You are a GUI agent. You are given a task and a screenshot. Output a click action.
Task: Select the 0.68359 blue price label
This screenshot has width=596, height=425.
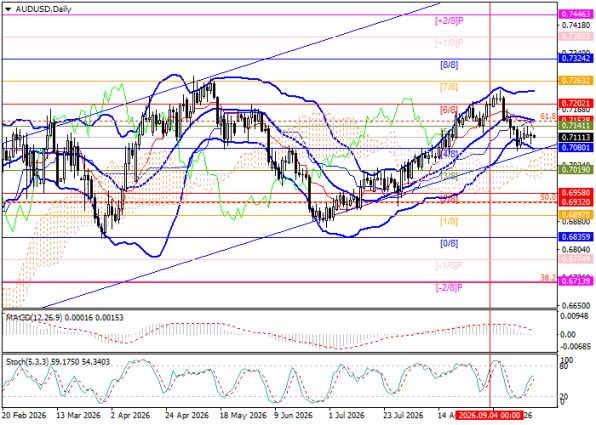tap(575, 237)
